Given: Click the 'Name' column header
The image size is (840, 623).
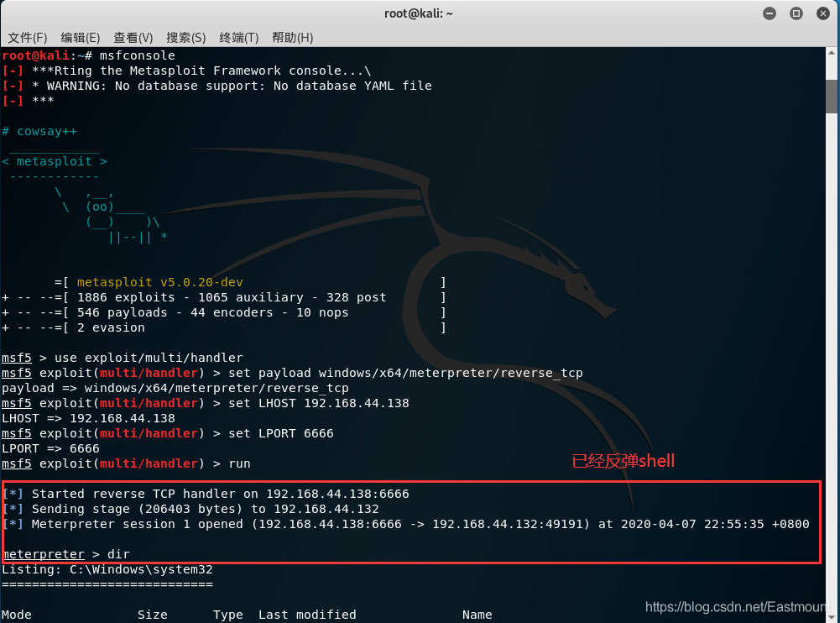Looking at the screenshot, I should coord(477,615).
